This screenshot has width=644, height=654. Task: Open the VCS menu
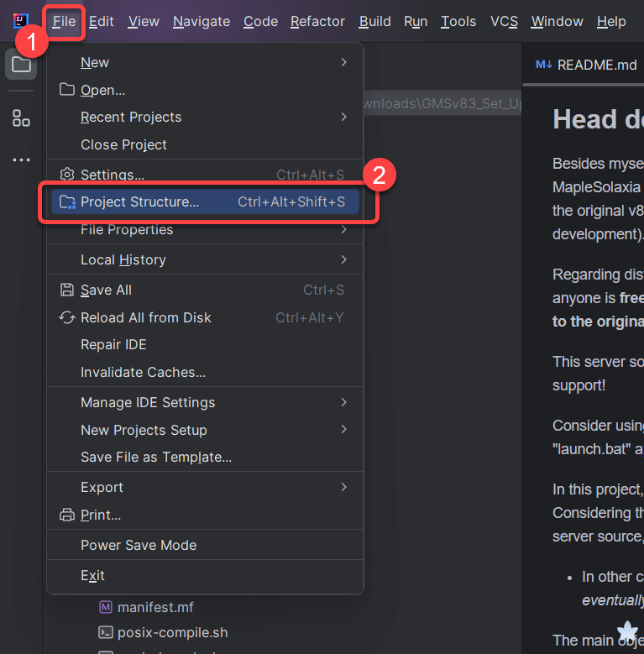[x=504, y=21]
